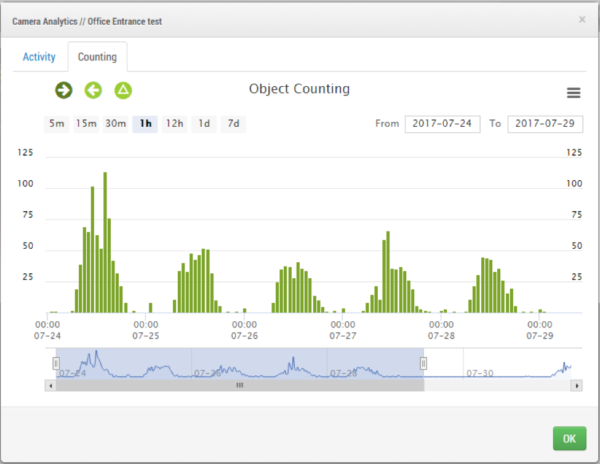
Task: Open the chart hamburger menu
Action: click(574, 93)
